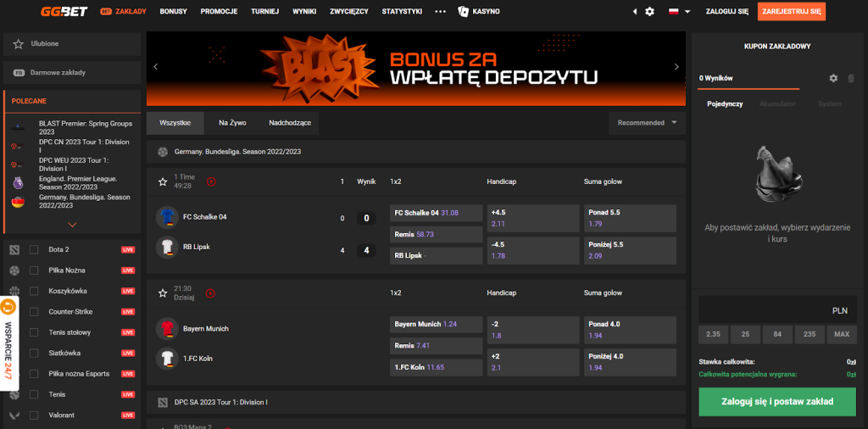The image size is (868, 429).
Task: Open Wyniki in top menu
Action: click(304, 12)
